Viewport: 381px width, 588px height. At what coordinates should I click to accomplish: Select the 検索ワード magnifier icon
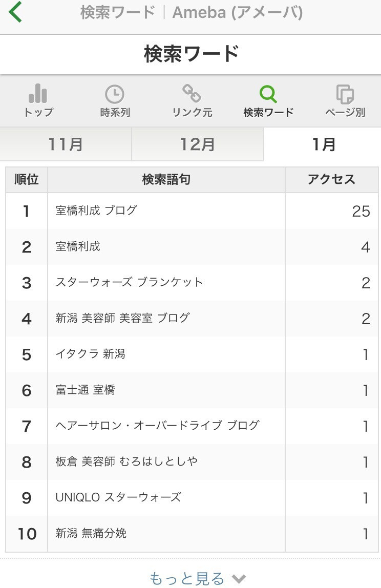(x=268, y=94)
